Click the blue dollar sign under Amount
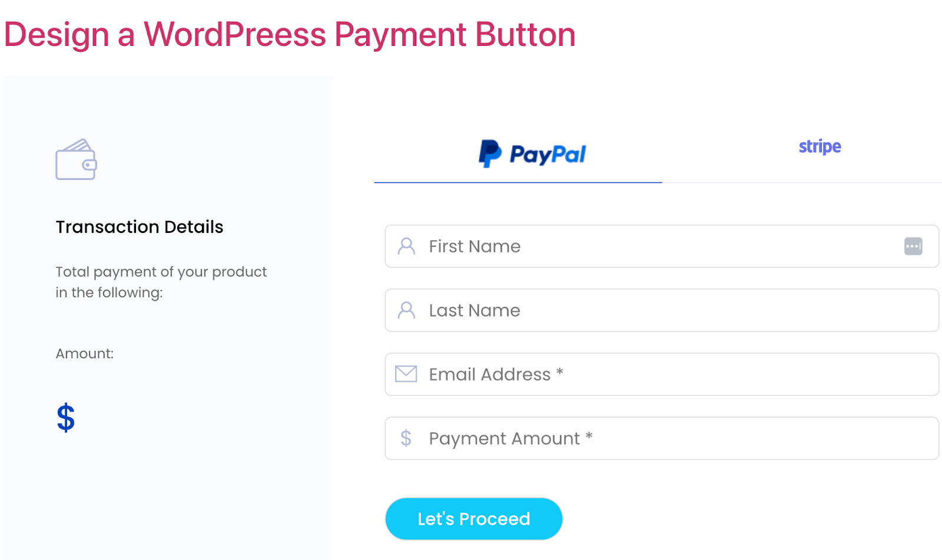Screen dimensions: 942x560 pyautogui.click(x=65, y=418)
